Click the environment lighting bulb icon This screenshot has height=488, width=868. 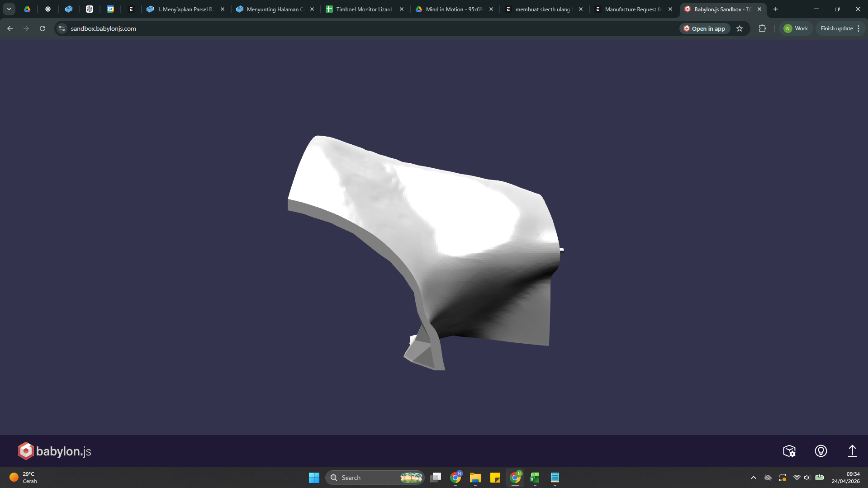tap(821, 451)
